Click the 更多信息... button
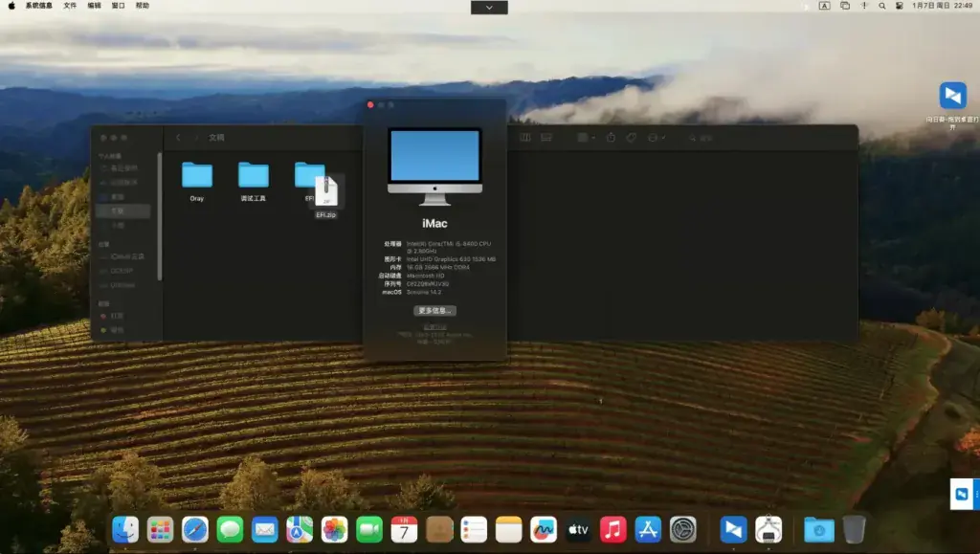 click(434, 310)
